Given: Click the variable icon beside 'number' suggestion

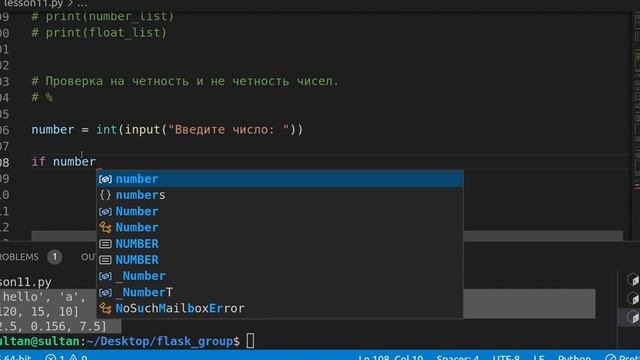Looking at the screenshot, I should (105, 179).
